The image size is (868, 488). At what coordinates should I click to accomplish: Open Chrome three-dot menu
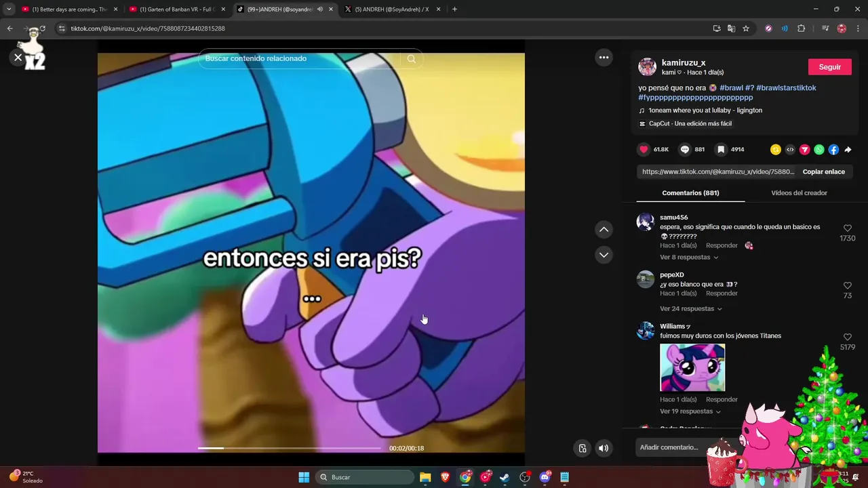click(858, 28)
